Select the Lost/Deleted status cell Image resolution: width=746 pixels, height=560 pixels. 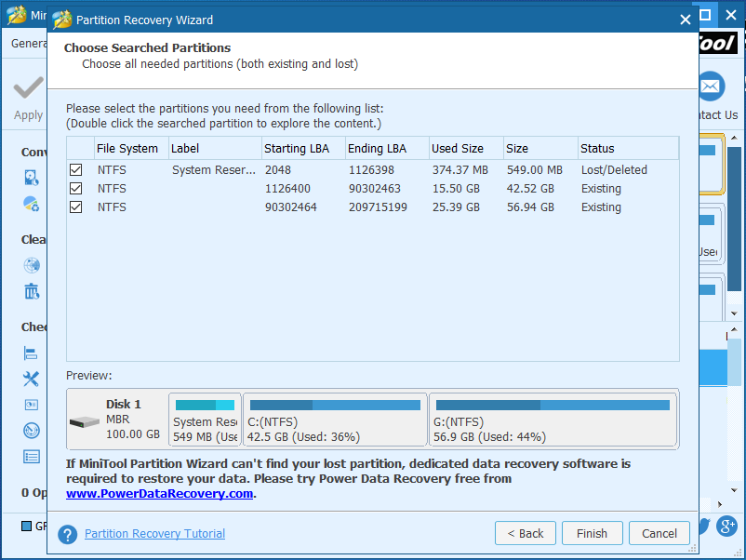[x=614, y=170]
